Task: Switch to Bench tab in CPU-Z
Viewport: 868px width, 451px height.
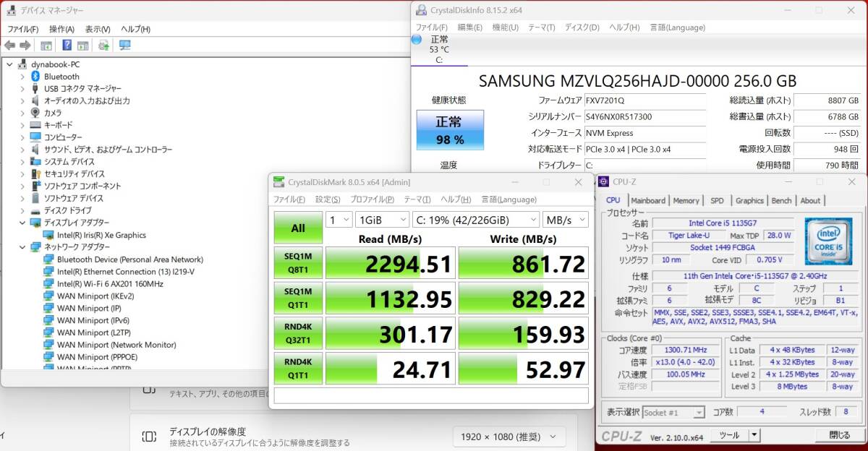Action: pos(781,200)
